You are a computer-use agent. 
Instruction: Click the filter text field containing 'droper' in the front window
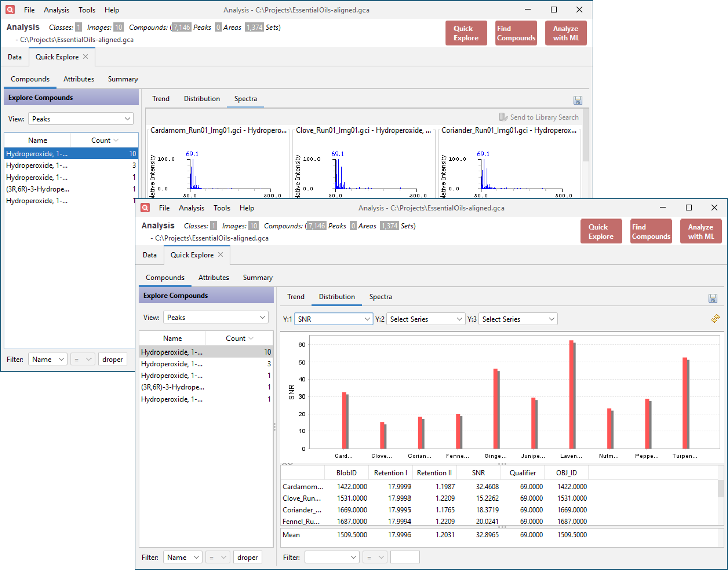click(247, 557)
